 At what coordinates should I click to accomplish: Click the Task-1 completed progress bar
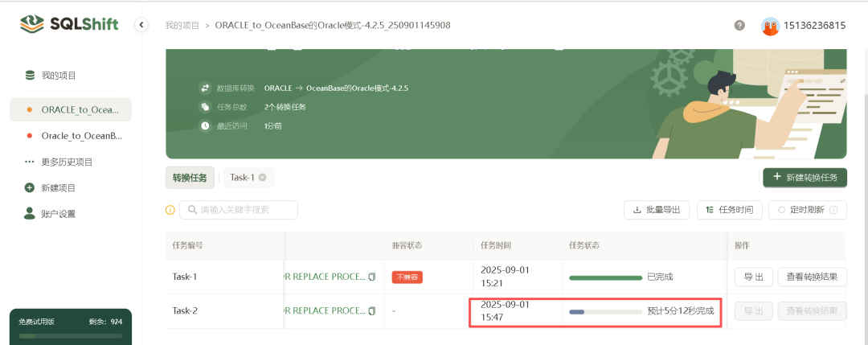pyautogui.click(x=606, y=277)
